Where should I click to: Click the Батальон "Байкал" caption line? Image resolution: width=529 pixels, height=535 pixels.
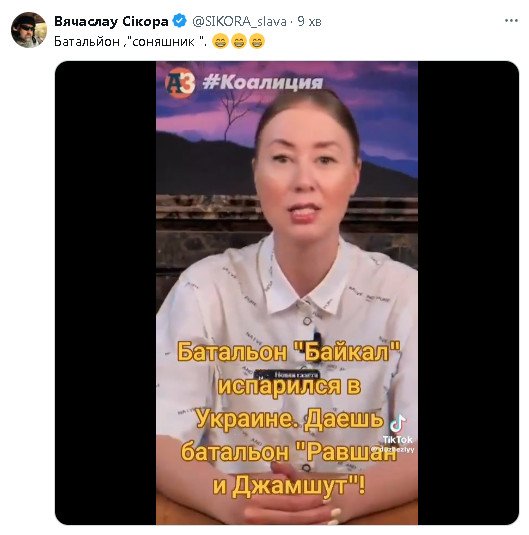tap(288, 352)
